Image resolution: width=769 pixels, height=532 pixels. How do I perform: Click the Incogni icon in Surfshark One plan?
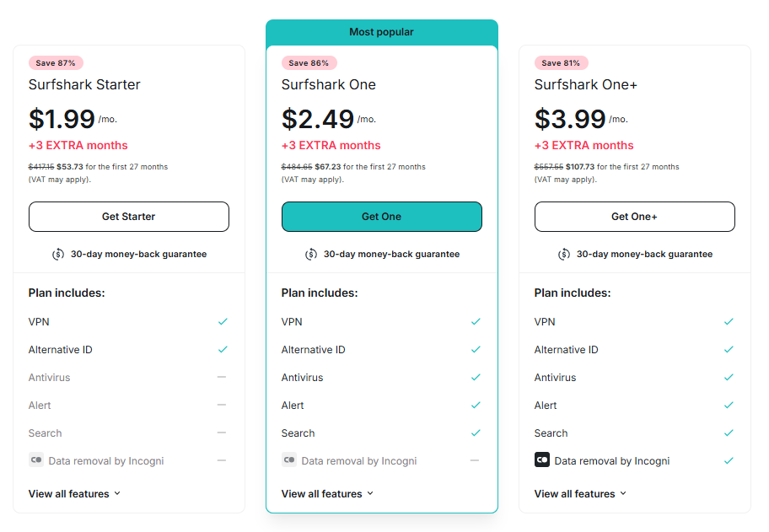click(288, 460)
